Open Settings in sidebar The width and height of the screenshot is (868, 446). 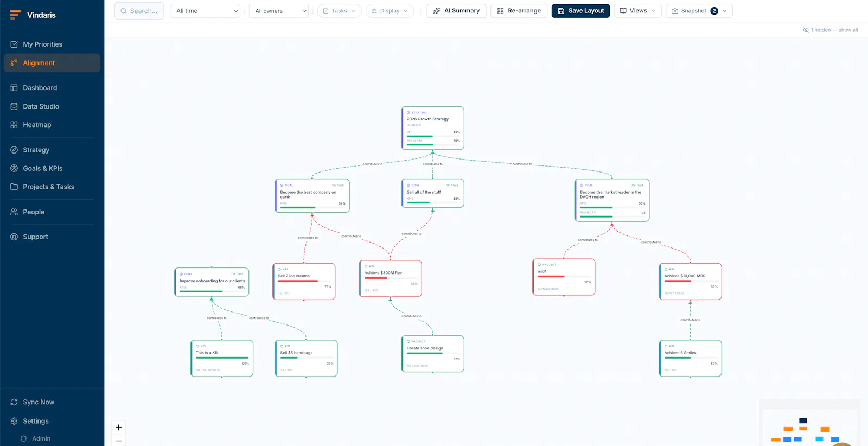52,421
